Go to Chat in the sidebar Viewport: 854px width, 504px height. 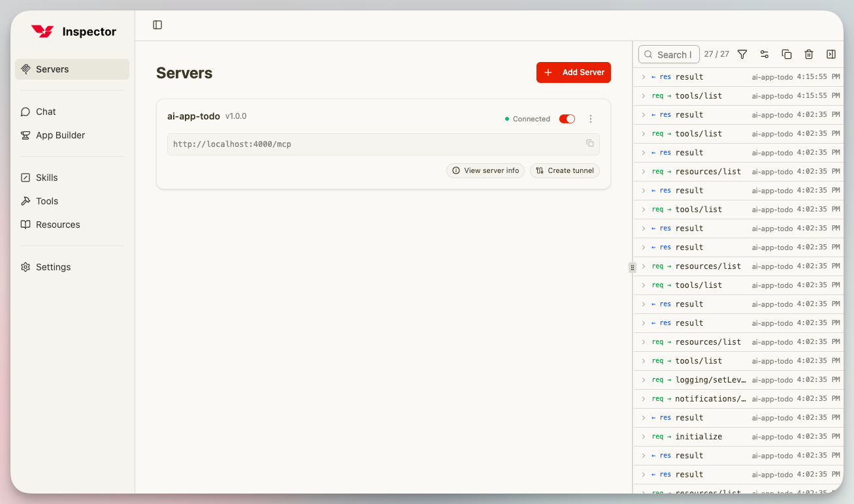tap(72, 112)
